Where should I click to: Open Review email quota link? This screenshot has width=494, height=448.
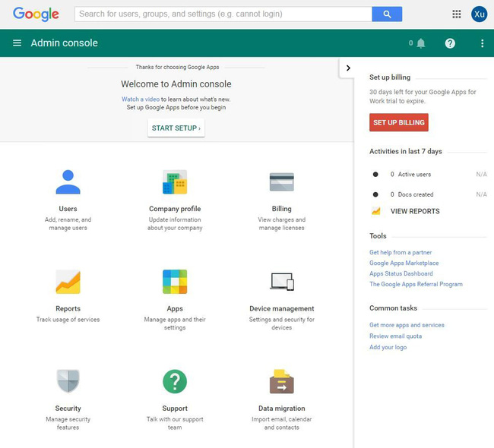395,336
